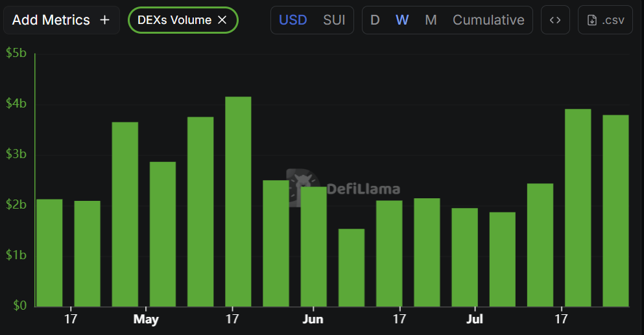Click the first bar on the left
Viewport: 644px width, 335px height.
click(49, 253)
